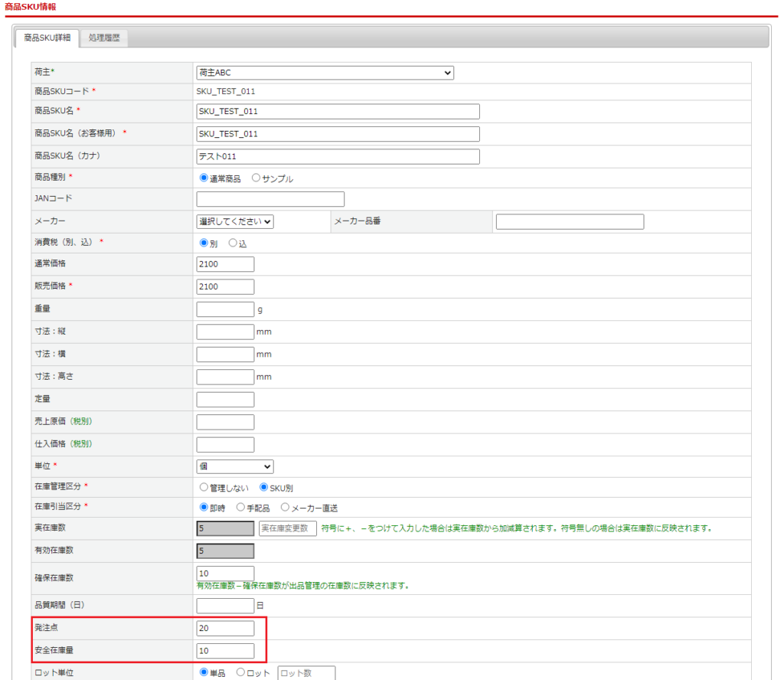Select the サンプル radio button
784x680 pixels.
tap(256, 178)
